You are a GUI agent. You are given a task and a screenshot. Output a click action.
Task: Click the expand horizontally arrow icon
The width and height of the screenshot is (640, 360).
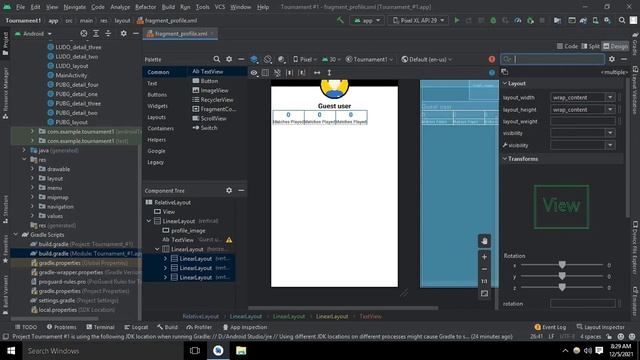click(317, 73)
